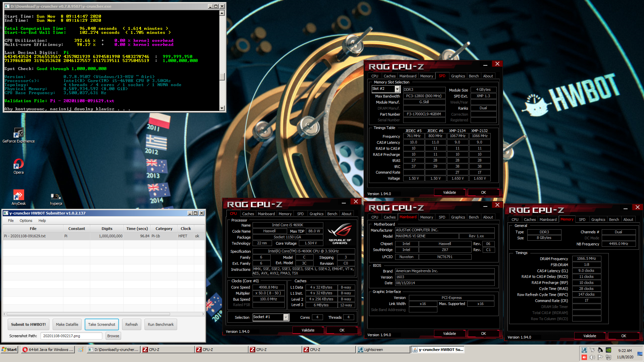Click the taskbar clock showing 9:22 AM
This screenshot has height=362, width=644.
pos(625,351)
